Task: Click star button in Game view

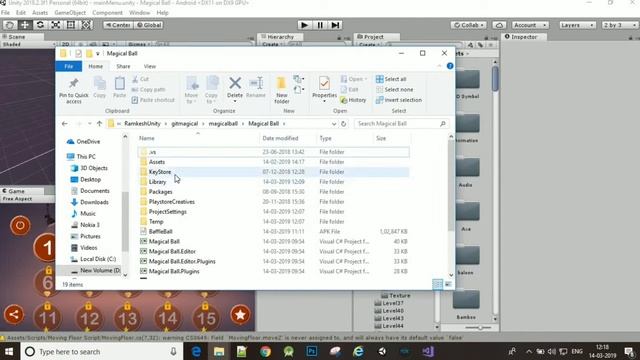Action: tap(240, 315)
